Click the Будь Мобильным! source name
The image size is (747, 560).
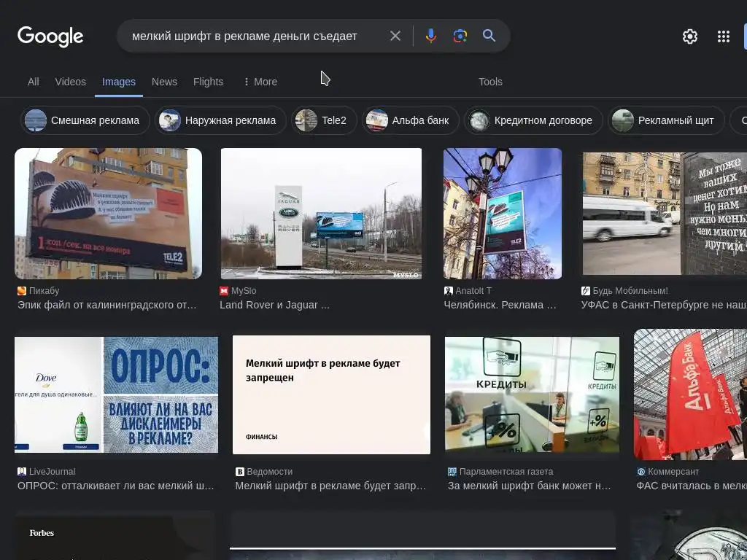click(630, 291)
